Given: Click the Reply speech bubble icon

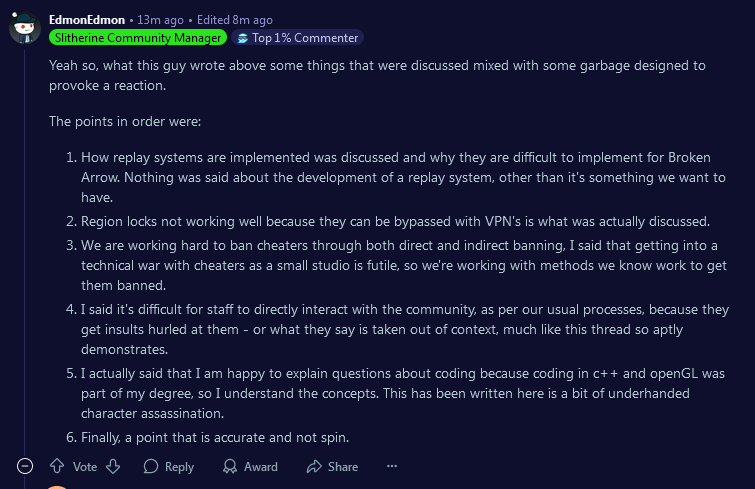Looking at the screenshot, I should pos(151,466).
